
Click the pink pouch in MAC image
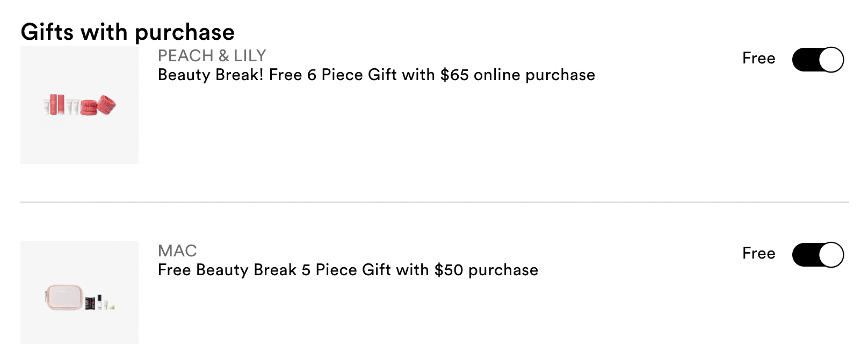pyautogui.click(x=63, y=298)
